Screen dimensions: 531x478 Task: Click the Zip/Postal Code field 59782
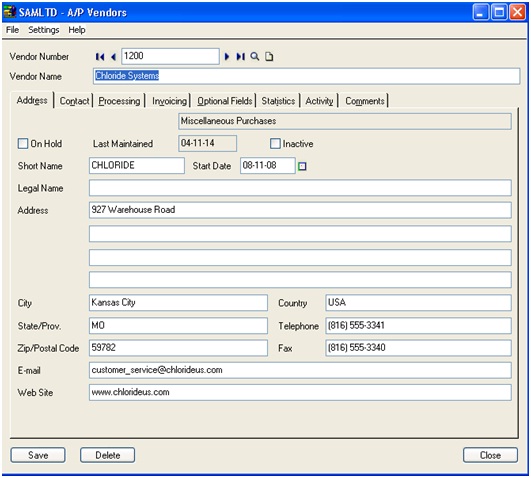coord(178,348)
